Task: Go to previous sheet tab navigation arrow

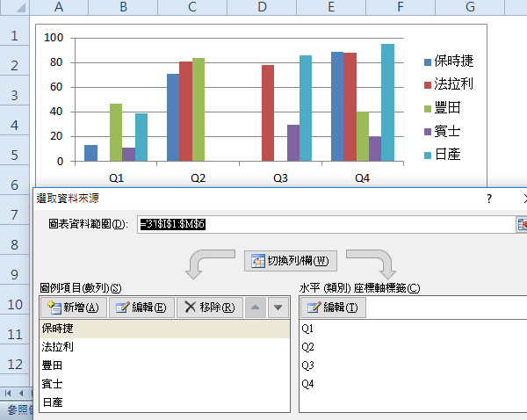Action: pyautogui.click(x=21, y=393)
